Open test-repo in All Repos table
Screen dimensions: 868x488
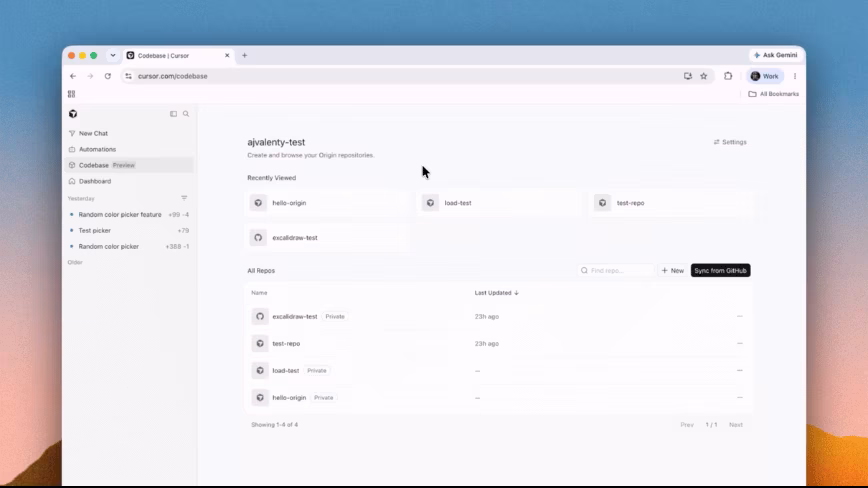[286, 344]
